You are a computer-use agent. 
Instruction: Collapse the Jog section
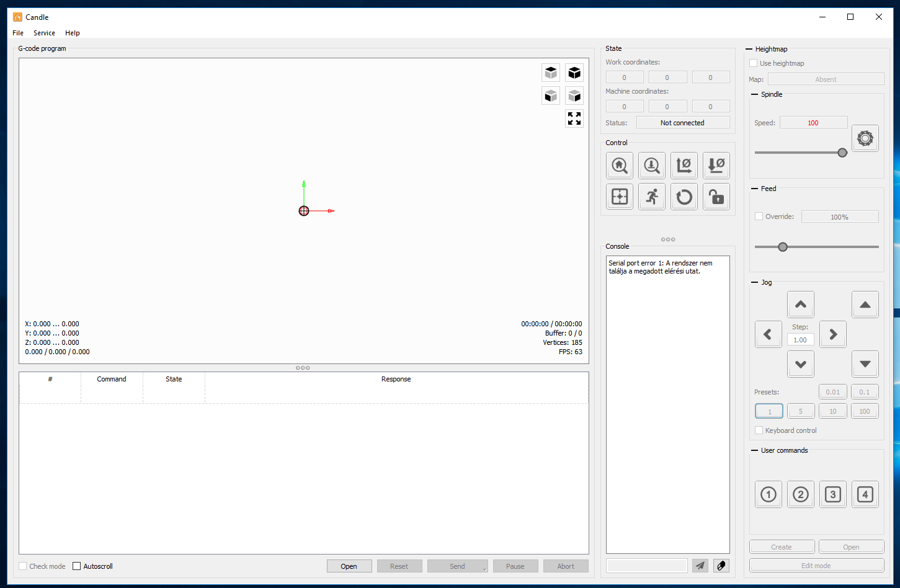point(754,282)
